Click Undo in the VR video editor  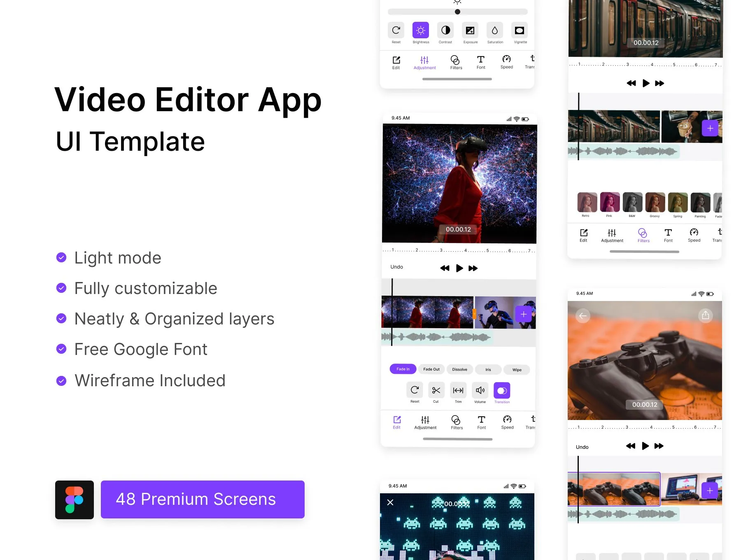click(397, 267)
